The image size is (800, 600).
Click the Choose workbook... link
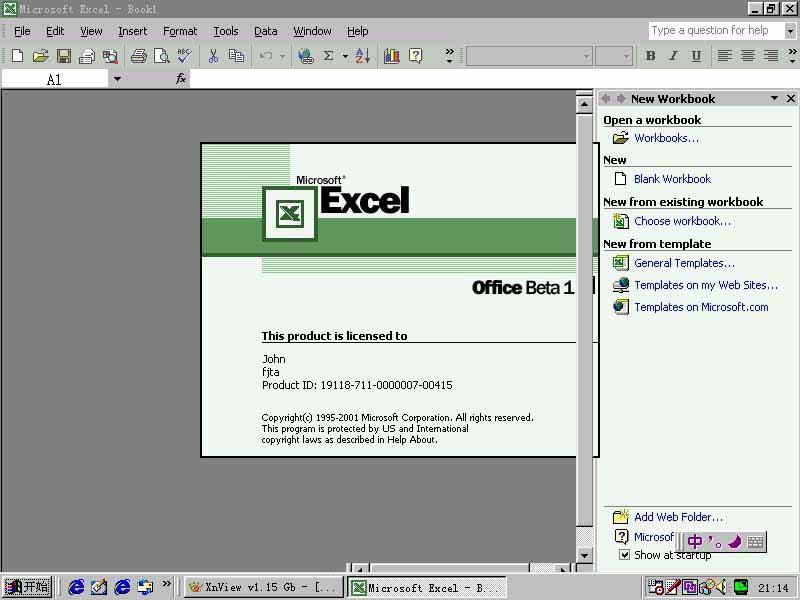point(682,221)
